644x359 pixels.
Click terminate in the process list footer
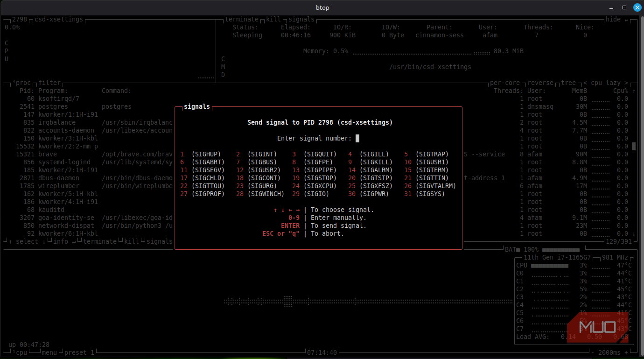[x=100, y=241]
